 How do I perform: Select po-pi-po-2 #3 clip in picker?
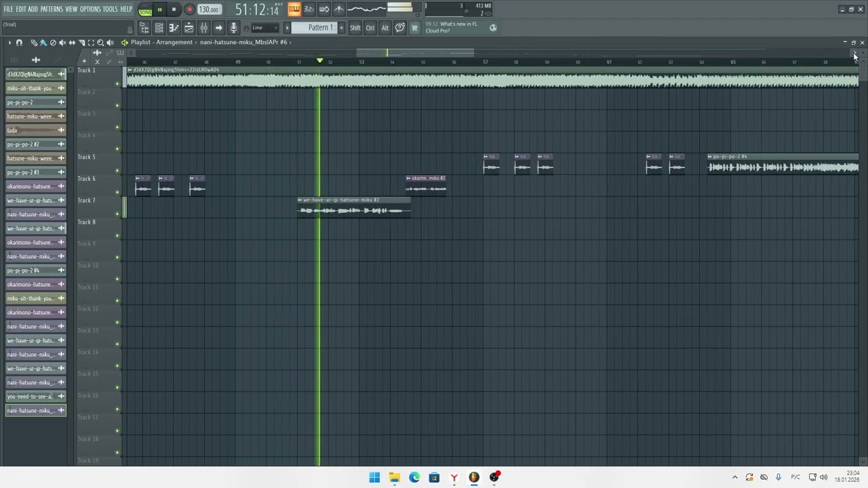point(36,172)
